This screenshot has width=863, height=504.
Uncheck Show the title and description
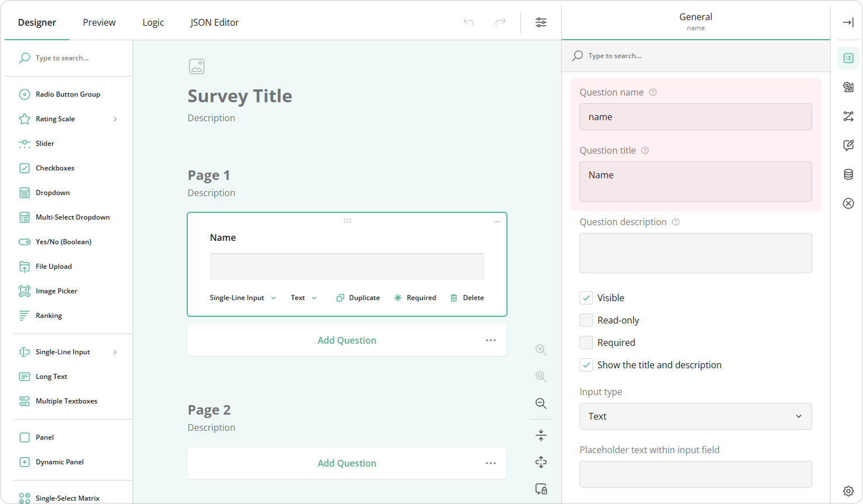click(586, 364)
